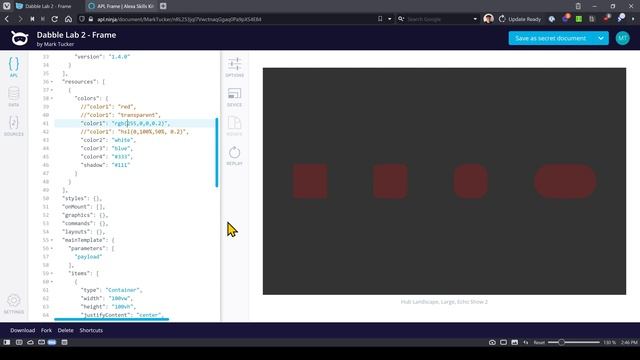Open the Vivaldi menu button

pyautogui.click(x=7, y=6)
